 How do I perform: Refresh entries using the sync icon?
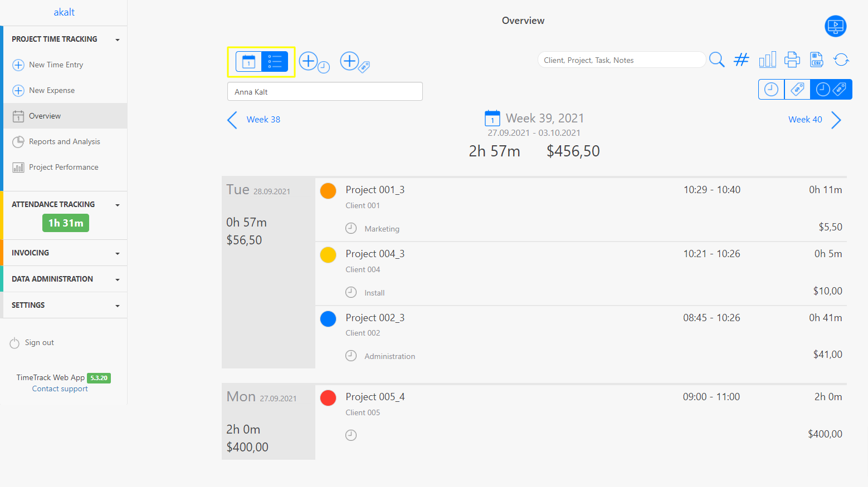(x=841, y=60)
